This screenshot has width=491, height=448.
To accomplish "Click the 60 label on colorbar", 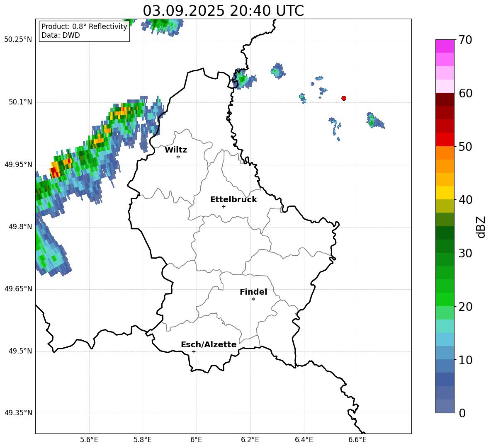I will tap(465, 93).
